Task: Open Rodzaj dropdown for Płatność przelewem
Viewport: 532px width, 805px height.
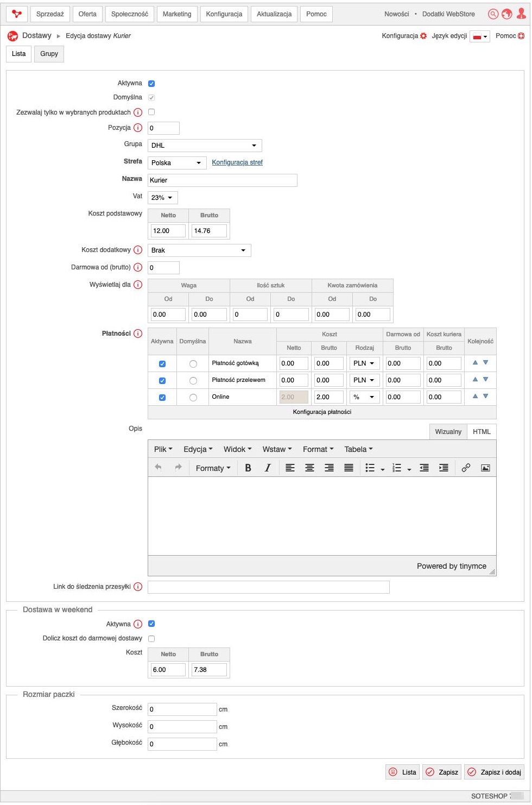Action: coord(364,380)
